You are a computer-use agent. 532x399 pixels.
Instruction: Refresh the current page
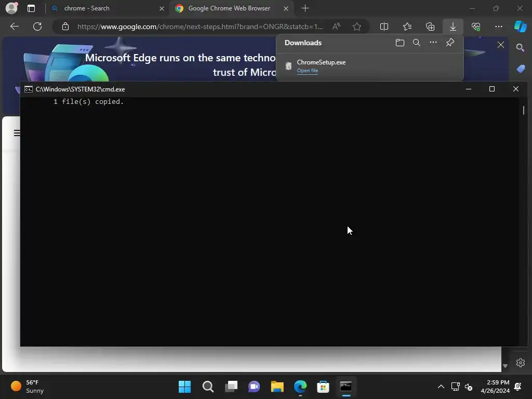37,26
